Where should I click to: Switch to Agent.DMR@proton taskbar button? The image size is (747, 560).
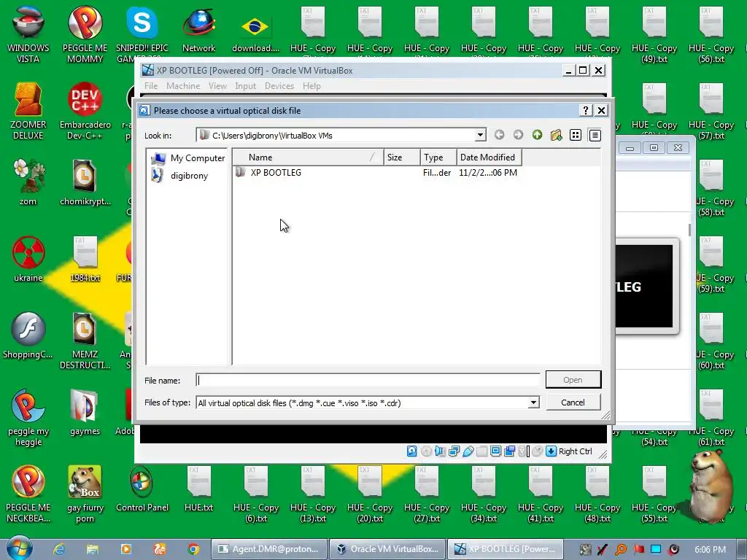click(x=269, y=549)
